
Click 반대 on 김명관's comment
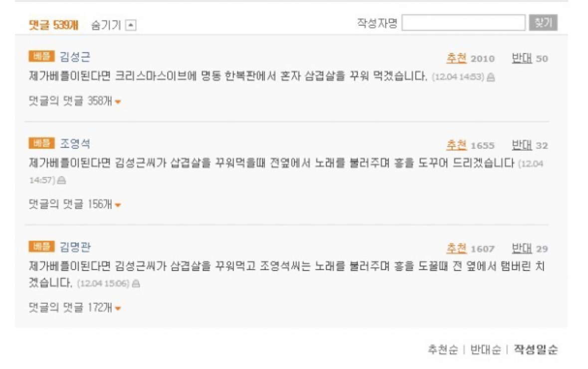(x=522, y=248)
